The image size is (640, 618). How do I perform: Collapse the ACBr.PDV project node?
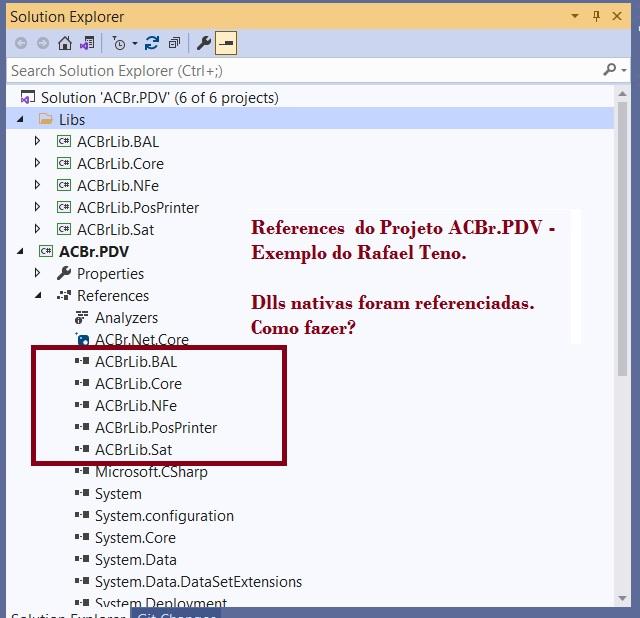tap(20, 252)
